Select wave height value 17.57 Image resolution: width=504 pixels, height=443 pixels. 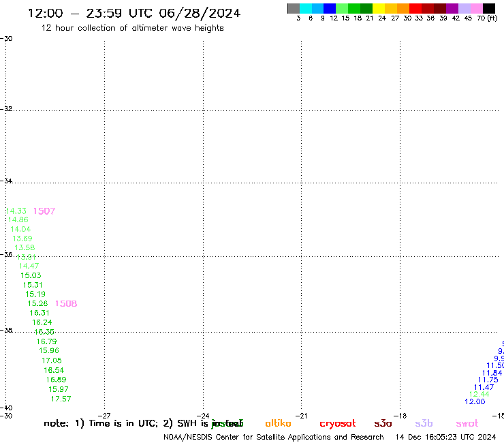61,399
